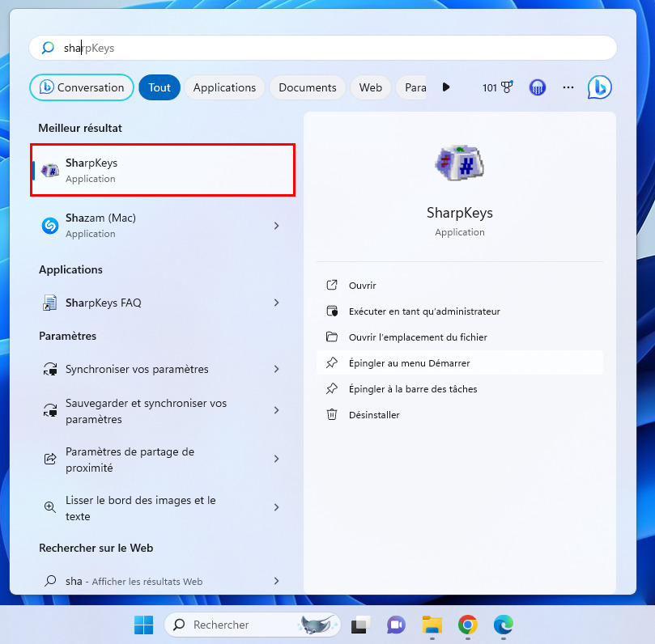Open Google Chrome from the taskbar

(467, 625)
